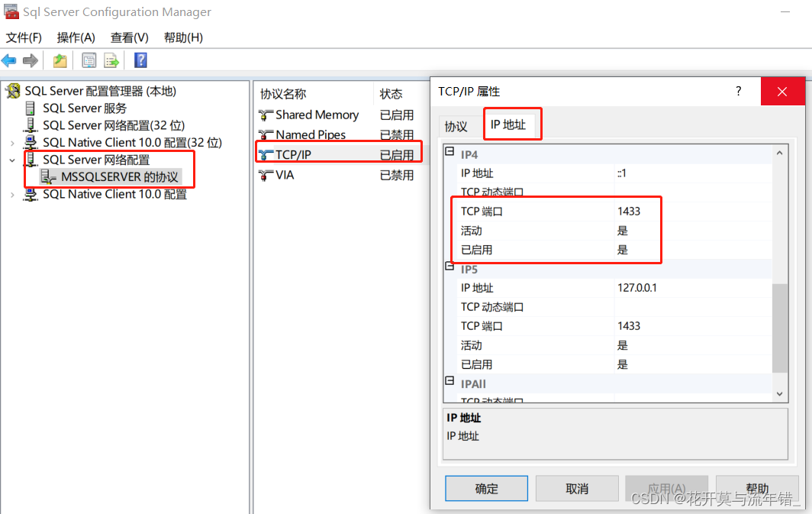Screen dimensions: 812x514
Task: Click the Shared Memory protocol icon
Action: [x=266, y=115]
